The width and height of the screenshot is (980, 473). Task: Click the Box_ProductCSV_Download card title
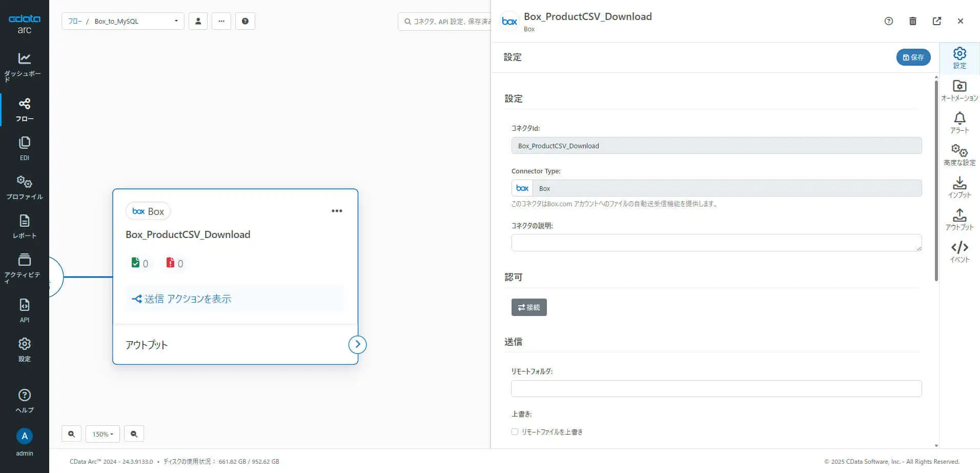tap(188, 234)
